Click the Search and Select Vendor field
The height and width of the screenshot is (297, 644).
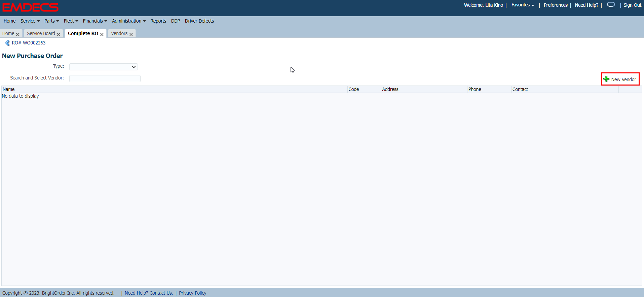click(x=105, y=78)
